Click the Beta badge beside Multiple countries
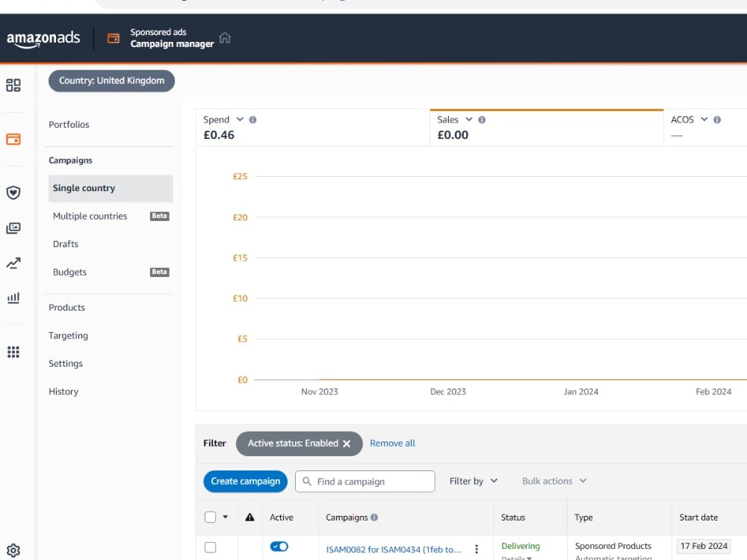The image size is (747, 560). 160,217
